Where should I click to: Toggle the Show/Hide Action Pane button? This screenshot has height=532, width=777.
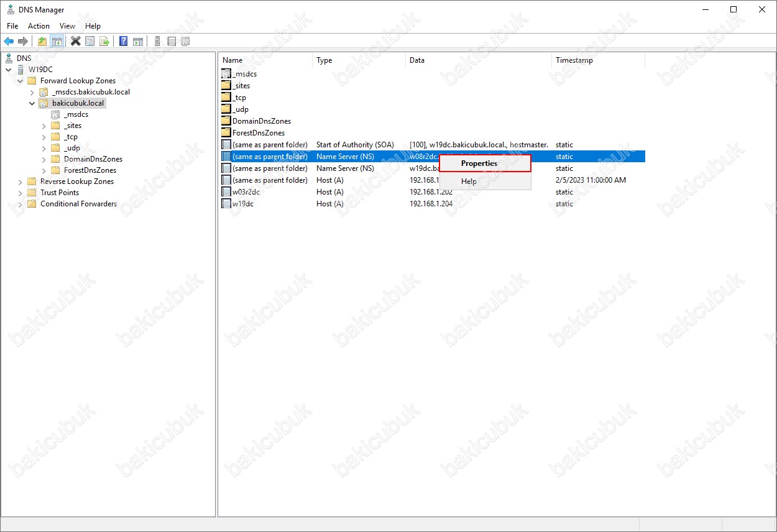click(x=138, y=42)
